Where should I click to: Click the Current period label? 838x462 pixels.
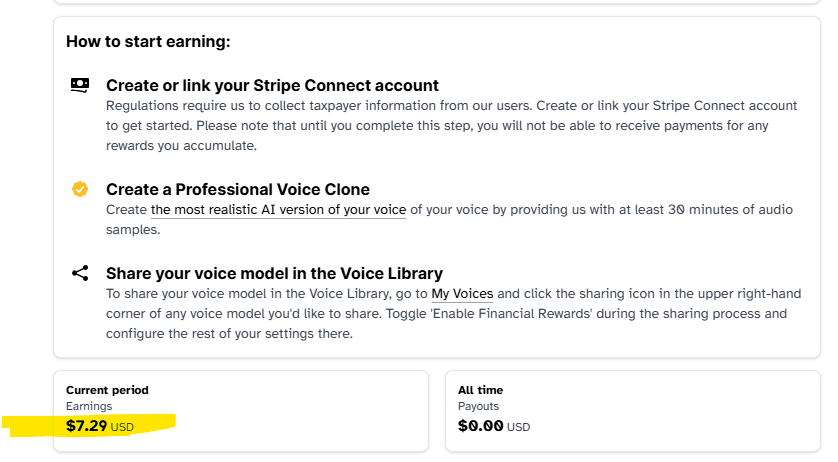(x=107, y=390)
